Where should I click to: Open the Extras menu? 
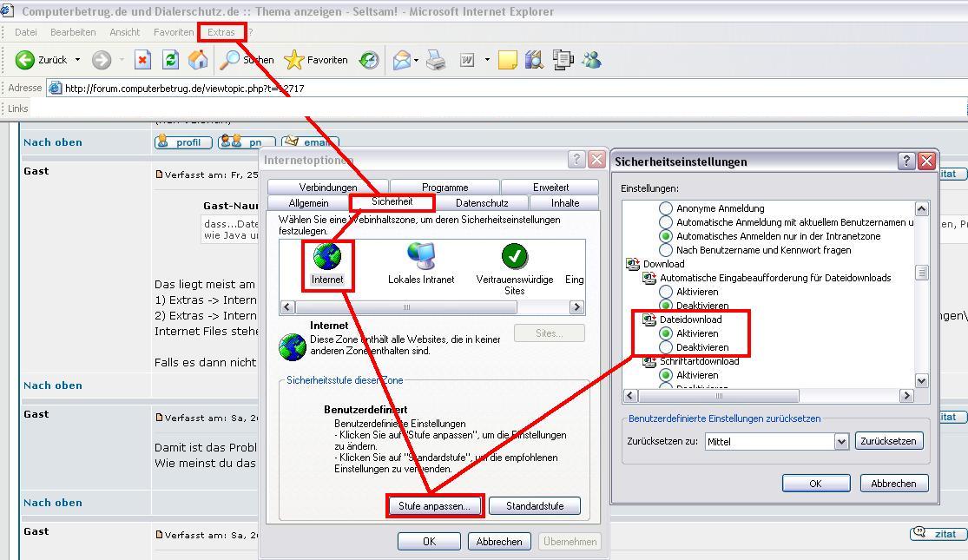click(221, 32)
